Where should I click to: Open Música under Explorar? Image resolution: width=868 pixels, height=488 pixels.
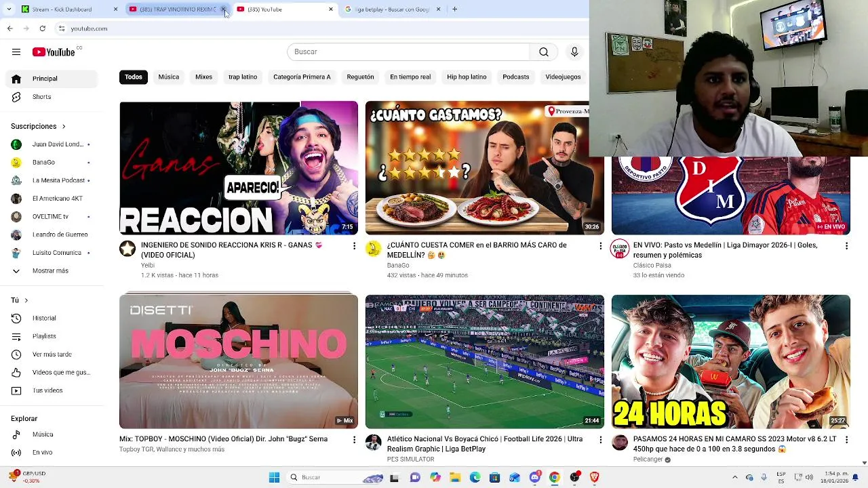[52, 434]
